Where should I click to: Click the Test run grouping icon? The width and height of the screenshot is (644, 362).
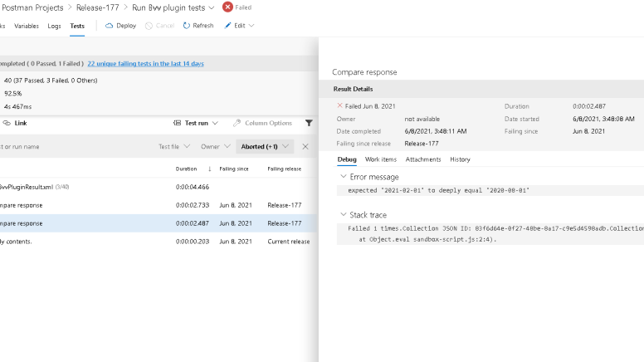(x=177, y=123)
